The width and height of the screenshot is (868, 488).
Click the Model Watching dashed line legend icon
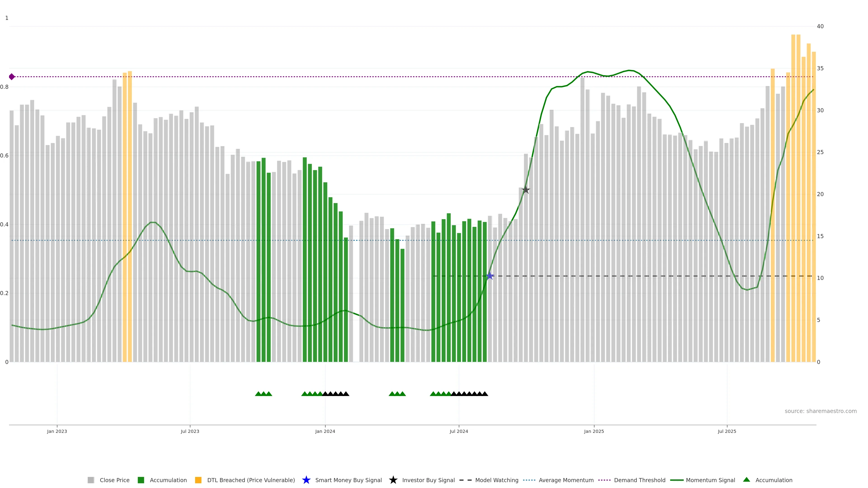tap(466, 480)
